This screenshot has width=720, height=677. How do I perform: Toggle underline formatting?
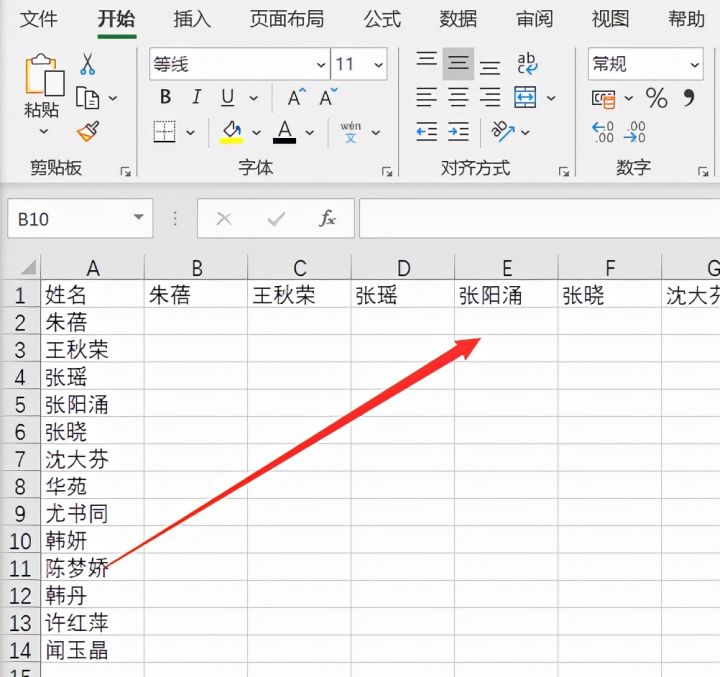[x=228, y=97]
